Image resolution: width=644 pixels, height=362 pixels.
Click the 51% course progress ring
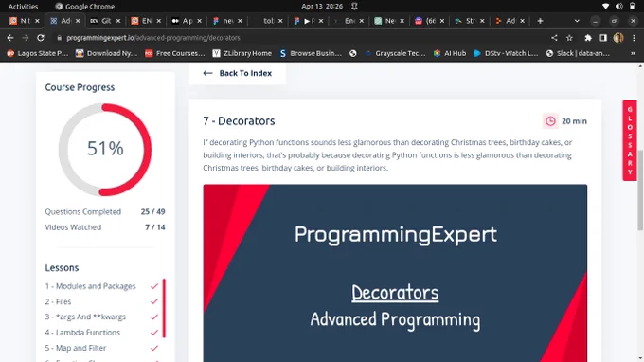(x=105, y=149)
